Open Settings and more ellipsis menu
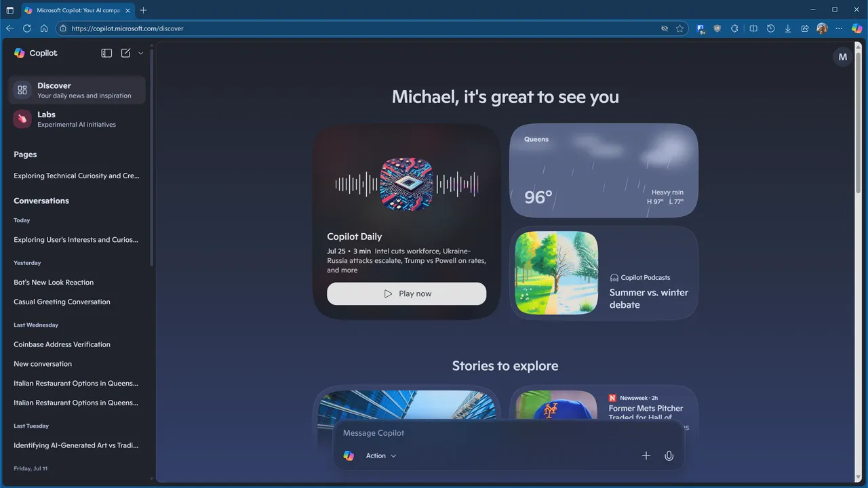 (840, 28)
